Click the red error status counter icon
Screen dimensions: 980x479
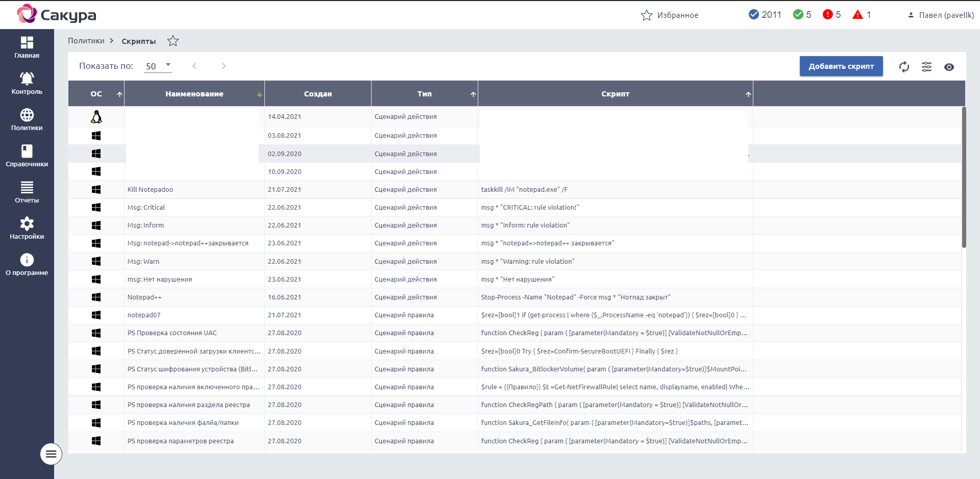[827, 15]
